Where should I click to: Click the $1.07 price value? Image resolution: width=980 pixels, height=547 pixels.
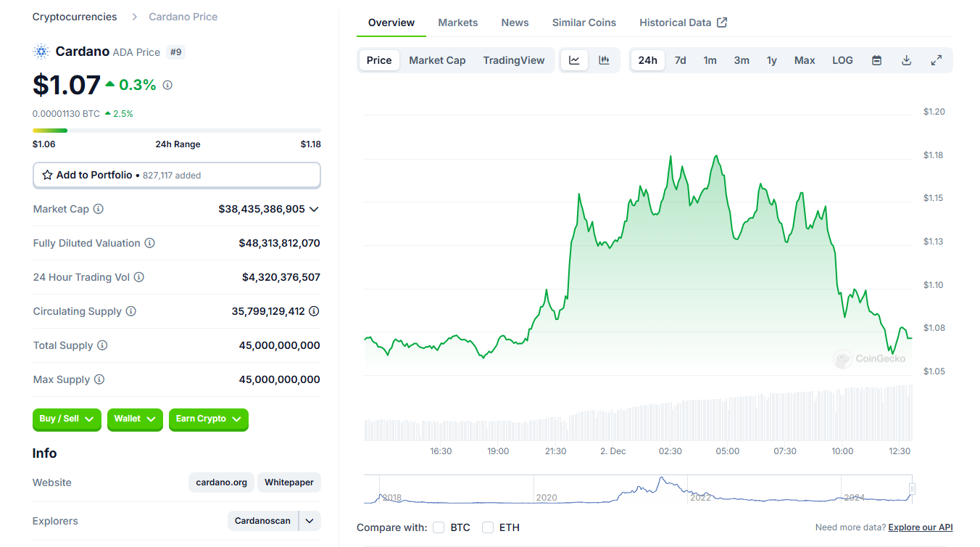[x=67, y=85]
